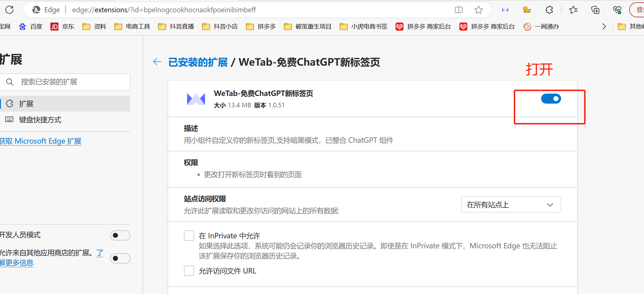Open 一网通办 bookmark
The width and height of the screenshot is (644, 294).
541,27
